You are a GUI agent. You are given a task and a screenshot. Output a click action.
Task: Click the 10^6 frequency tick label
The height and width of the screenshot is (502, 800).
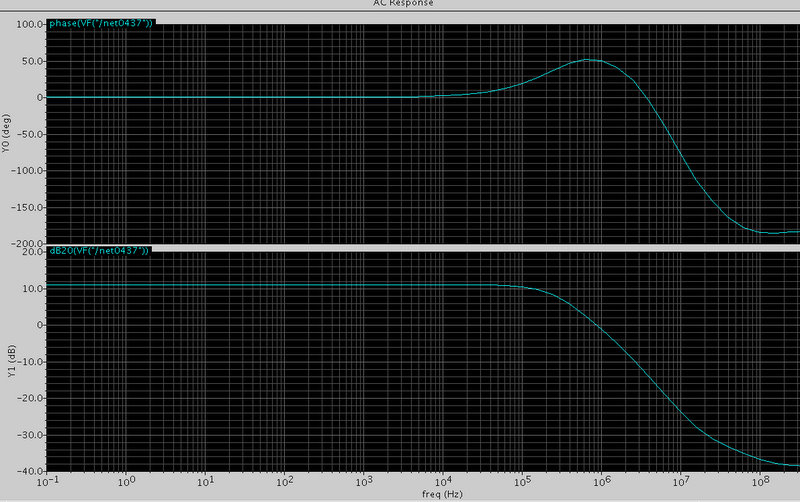coord(602,481)
